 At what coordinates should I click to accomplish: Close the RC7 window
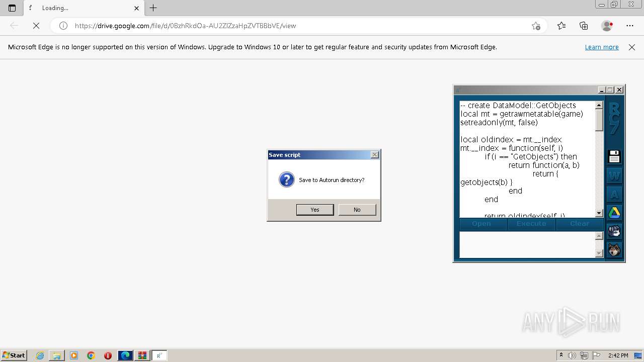[x=619, y=90]
